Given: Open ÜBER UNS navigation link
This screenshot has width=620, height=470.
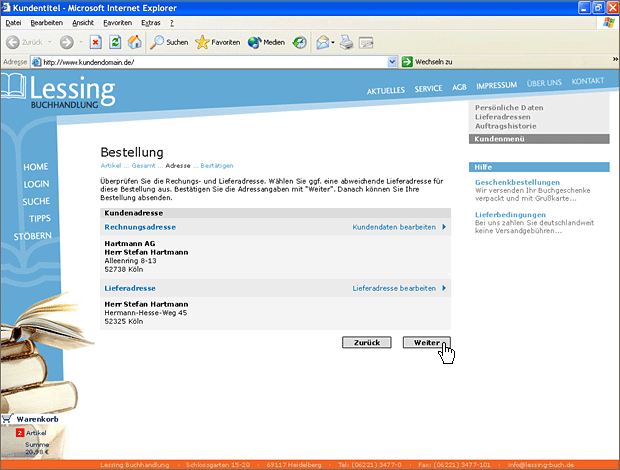Looking at the screenshot, I should 544,83.
